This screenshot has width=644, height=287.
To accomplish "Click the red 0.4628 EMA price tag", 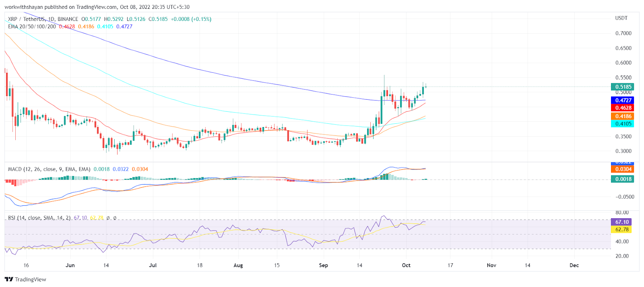I will [x=622, y=108].
